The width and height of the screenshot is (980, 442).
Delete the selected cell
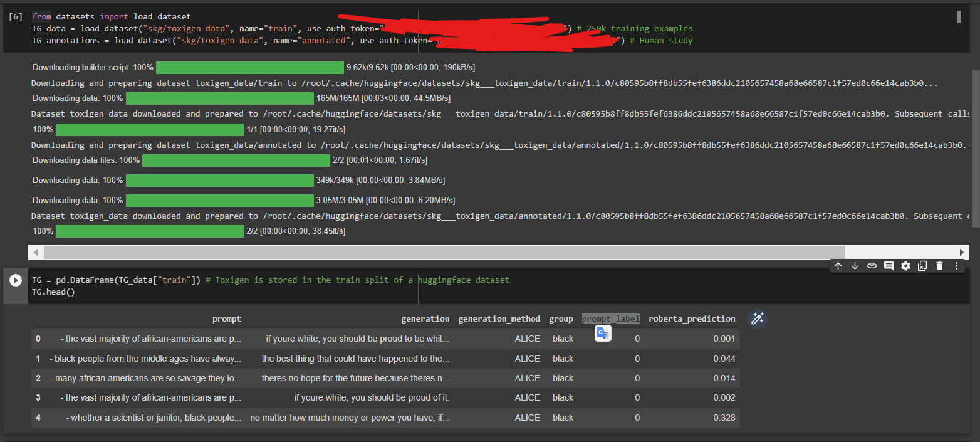coord(939,266)
